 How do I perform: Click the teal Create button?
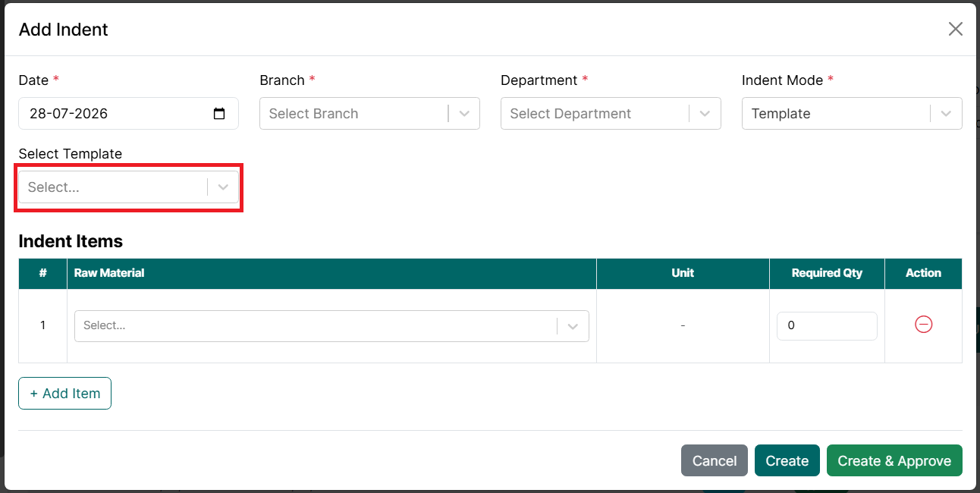787,460
